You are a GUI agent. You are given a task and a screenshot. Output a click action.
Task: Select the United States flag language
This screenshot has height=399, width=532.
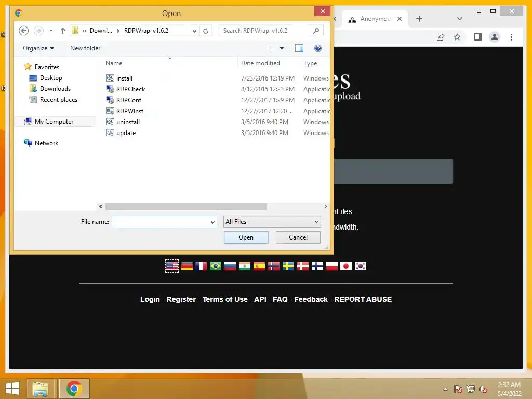(172, 266)
